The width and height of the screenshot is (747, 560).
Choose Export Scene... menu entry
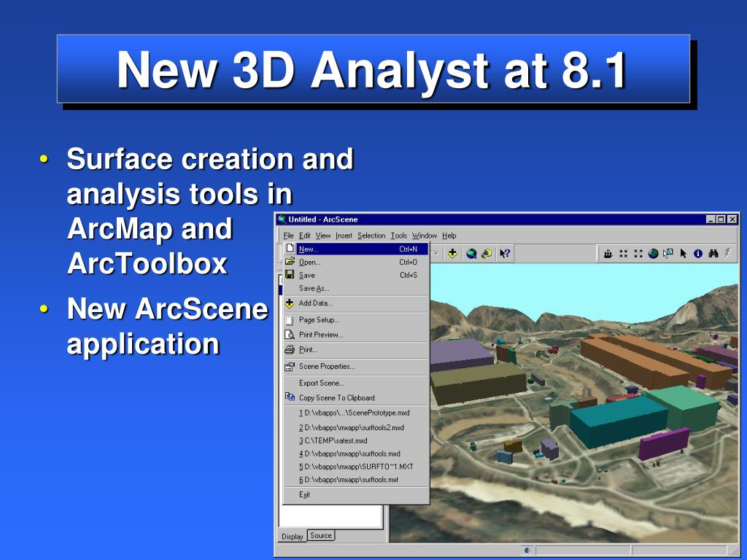point(356,383)
